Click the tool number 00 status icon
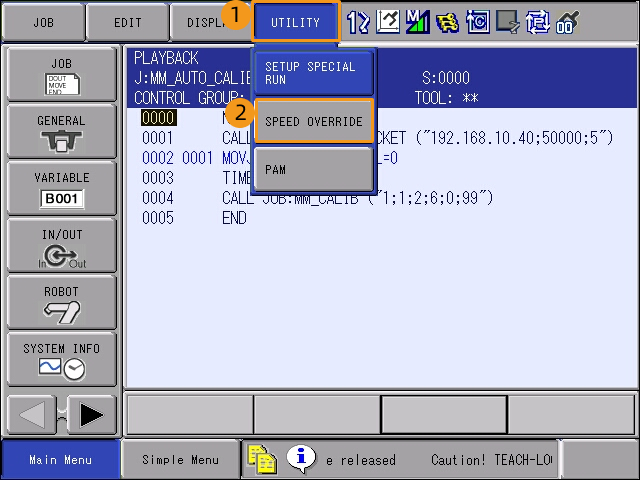This screenshot has height=480, width=640. click(x=567, y=22)
